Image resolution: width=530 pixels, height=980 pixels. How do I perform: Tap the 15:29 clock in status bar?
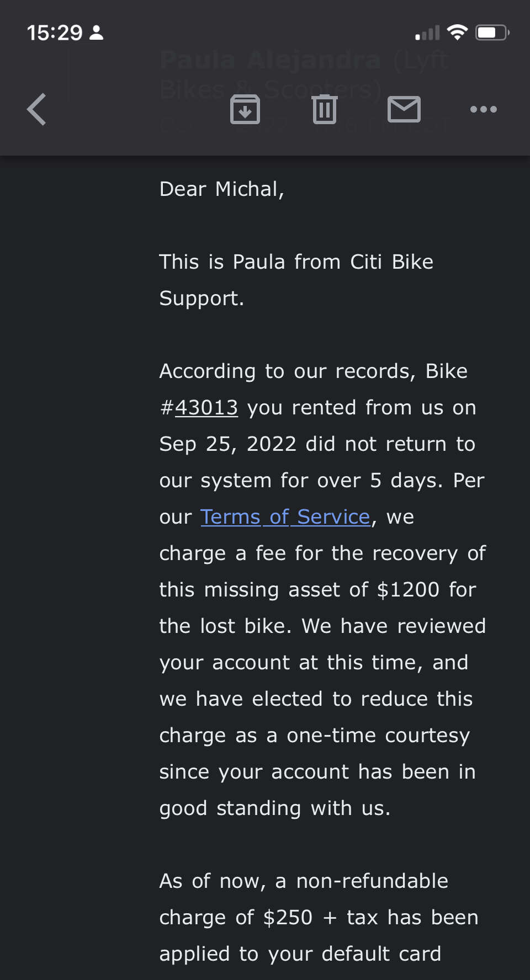[55, 33]
